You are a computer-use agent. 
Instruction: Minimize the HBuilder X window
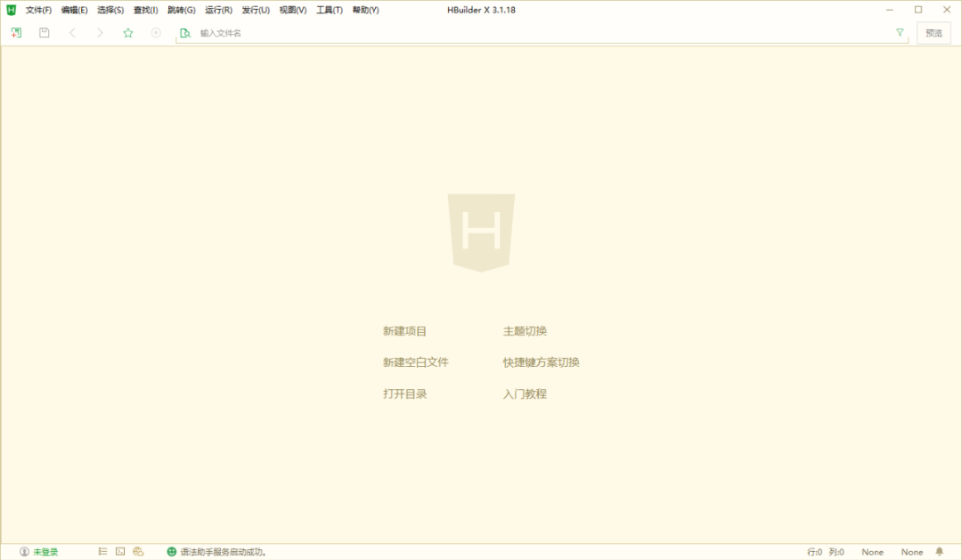coord(890,10)
